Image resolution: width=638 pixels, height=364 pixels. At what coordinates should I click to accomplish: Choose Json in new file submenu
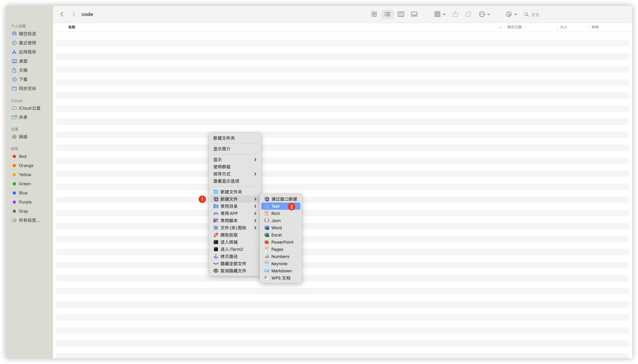(x=276, y=220)
